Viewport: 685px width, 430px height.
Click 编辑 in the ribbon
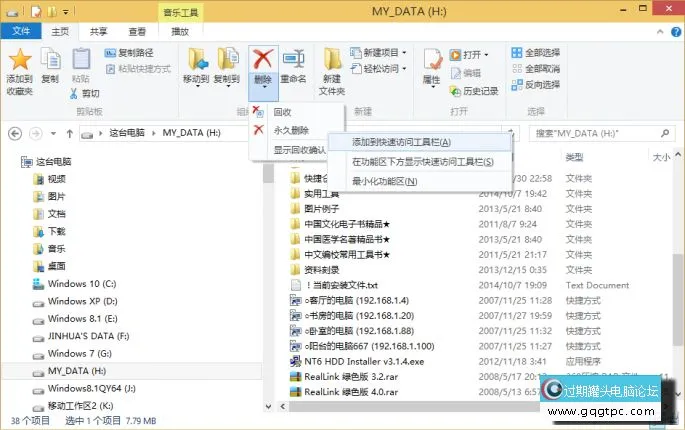click(466, 73)
